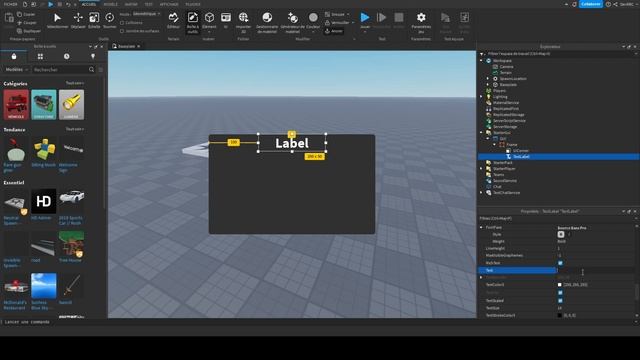Screen dimensions: 640x360
Task: Click the toolbox search magnifier icon
Action: point(91,70)
